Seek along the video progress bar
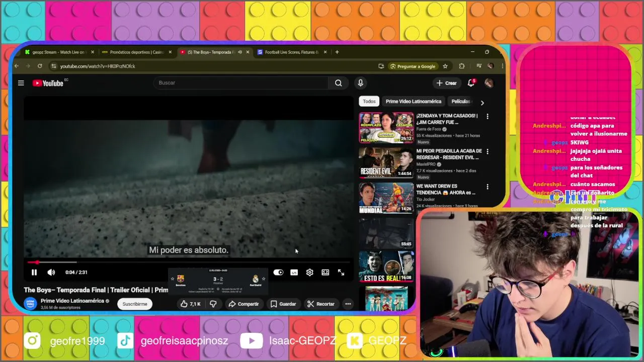This screenshot has width=644, height=362. pyautogui.click(x=189, y=262)
